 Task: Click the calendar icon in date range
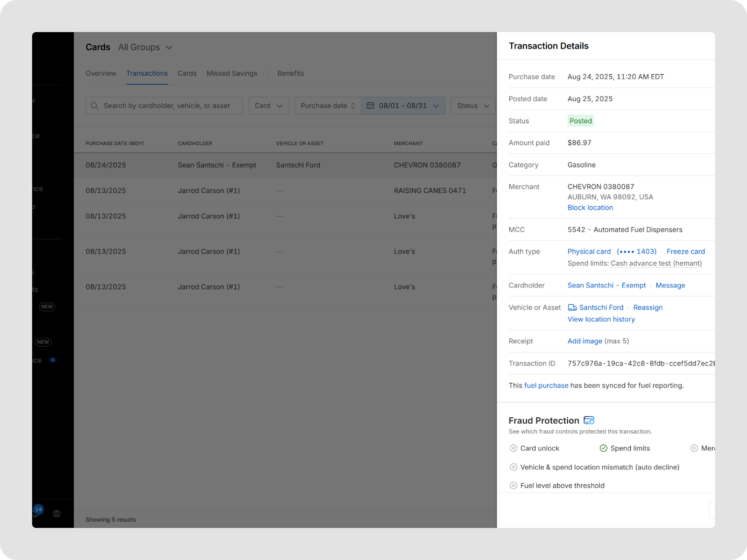(x=370, y=106)
